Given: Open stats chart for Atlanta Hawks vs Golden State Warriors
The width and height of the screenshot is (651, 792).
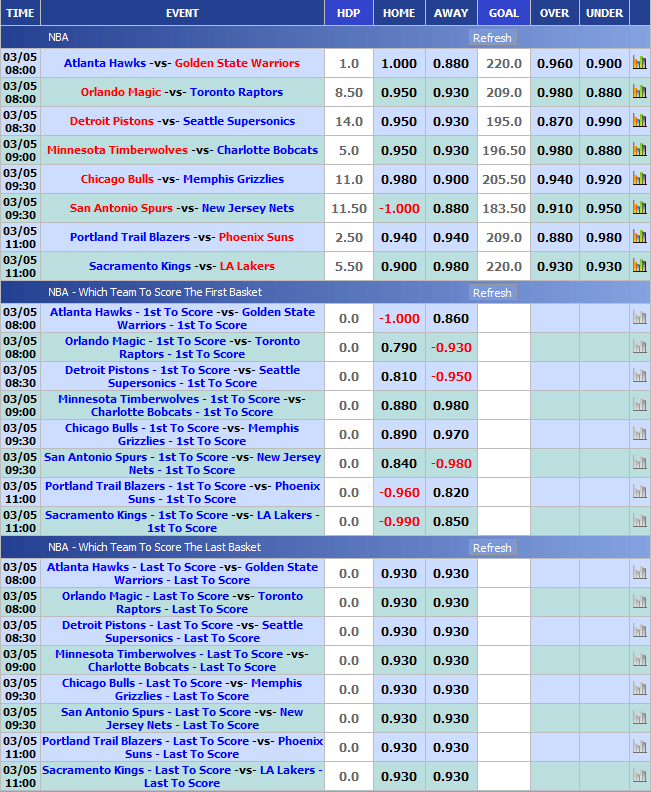Looking at the screenshot, I should [x=639, y=63].
